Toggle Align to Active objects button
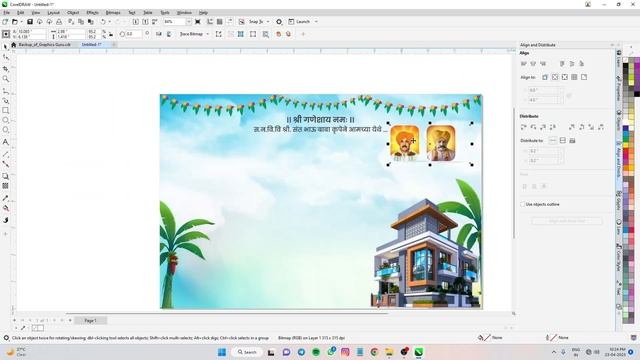Viewport: 640px width, 360px height. pos(545,77)
